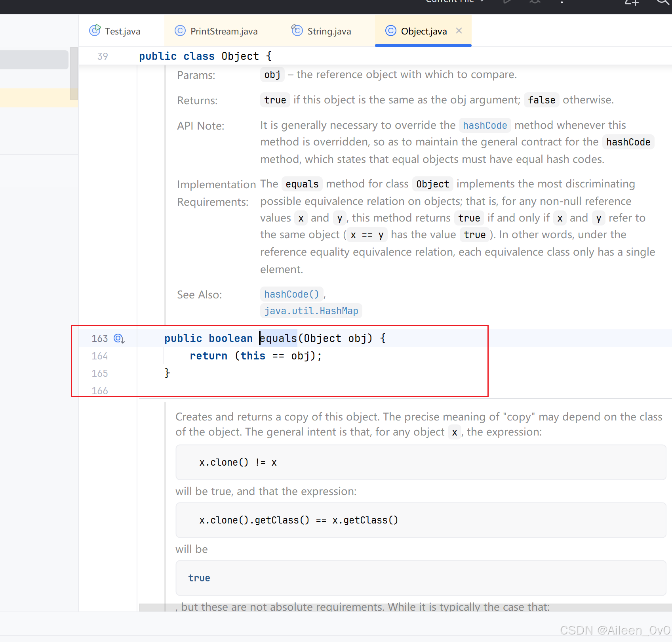
Task: Click line number 165 in the gutter
Action: click(100, 373)
